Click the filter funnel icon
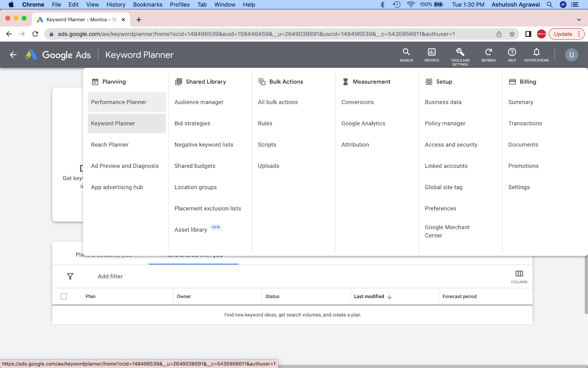The image size is (588, 368). (x=70, y=276)
